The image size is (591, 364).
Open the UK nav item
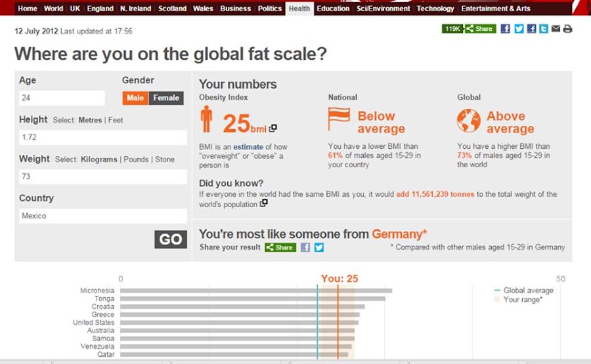point(75,9)
